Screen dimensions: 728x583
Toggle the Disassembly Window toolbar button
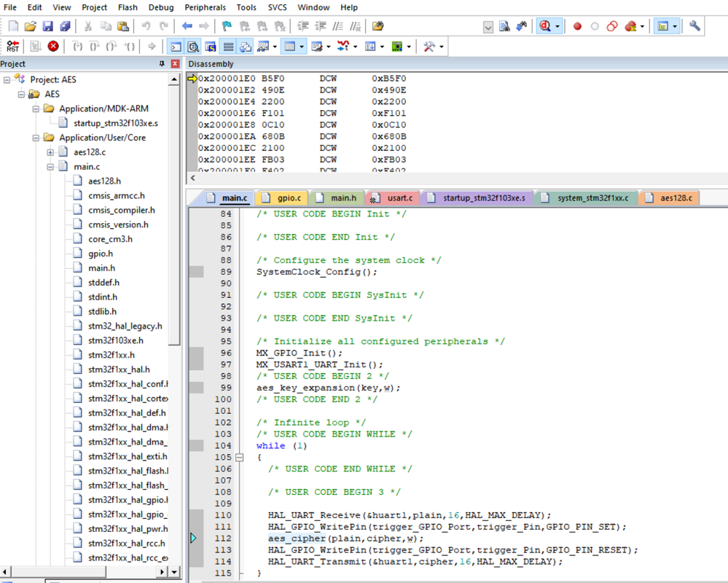[193, 46]
